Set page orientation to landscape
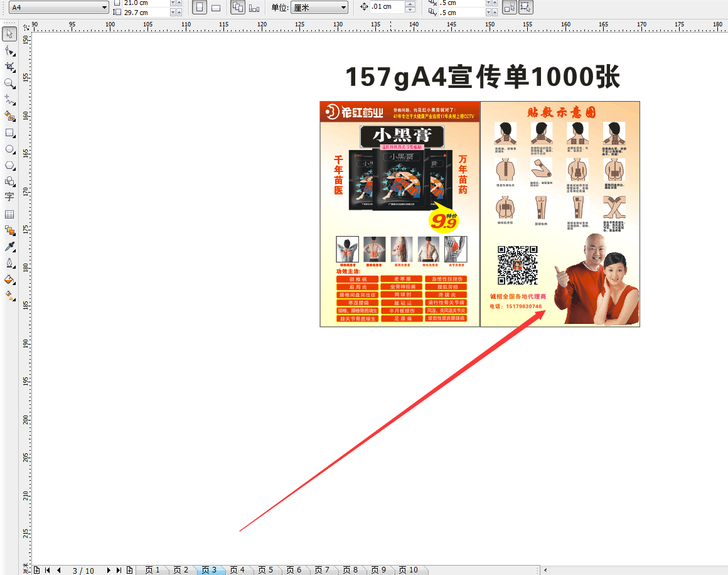728x575 pixels. click(x=215, y=8)
